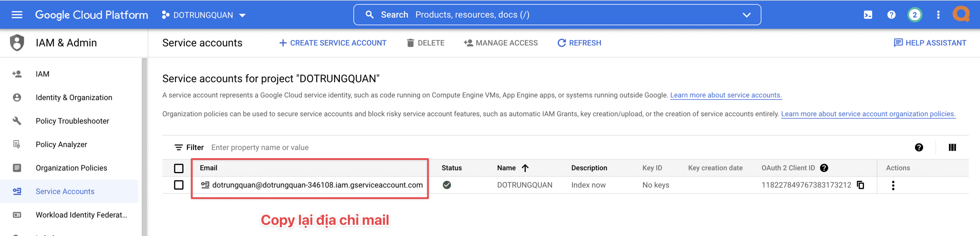Open HELP ASSISTANT panel
This screenshot has height=236, width=980.
[x=930, y=43]
